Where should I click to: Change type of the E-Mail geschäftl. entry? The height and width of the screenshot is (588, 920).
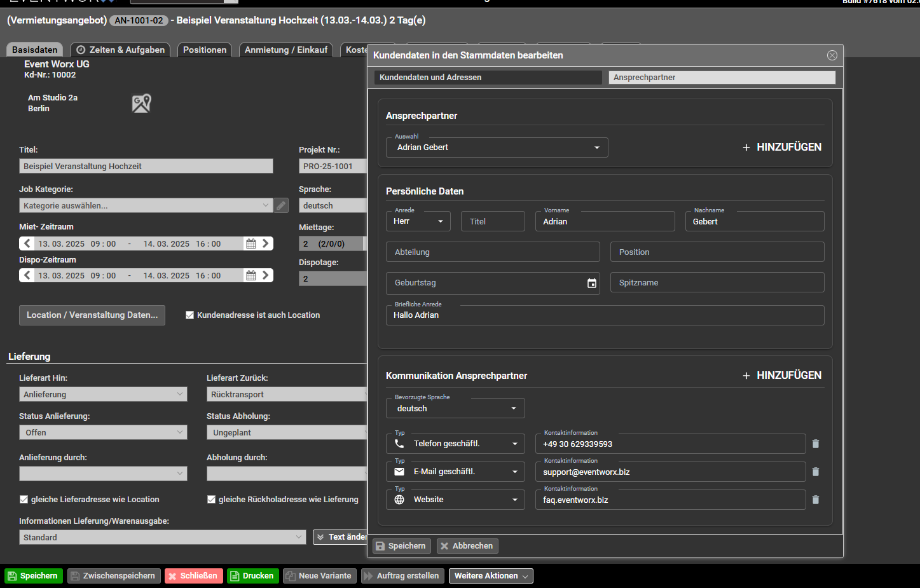(x=455, y=472)
